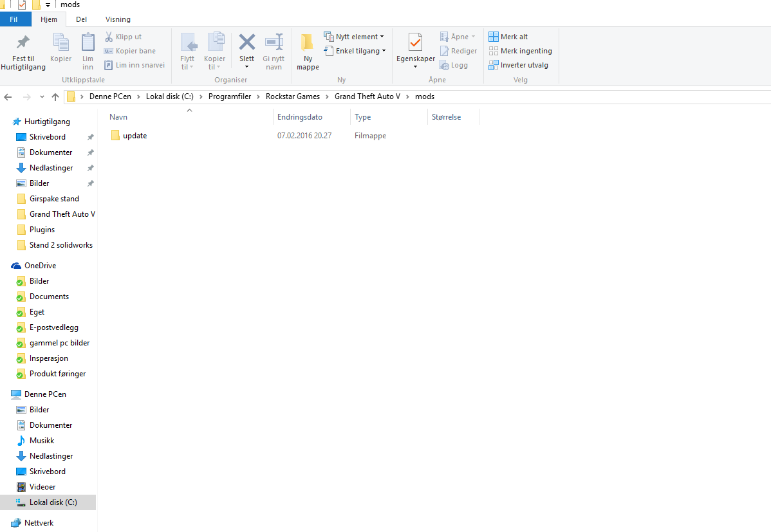771x532 pixels.
Task: Click Rockstar Games breadcrumb
Action: point(293,96)
